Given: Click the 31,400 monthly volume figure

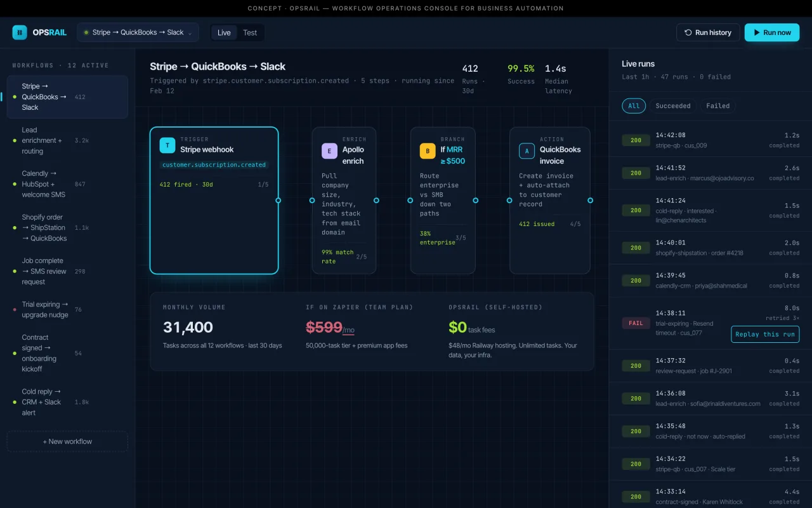Looking at the screenshot, I should point(188,327).
